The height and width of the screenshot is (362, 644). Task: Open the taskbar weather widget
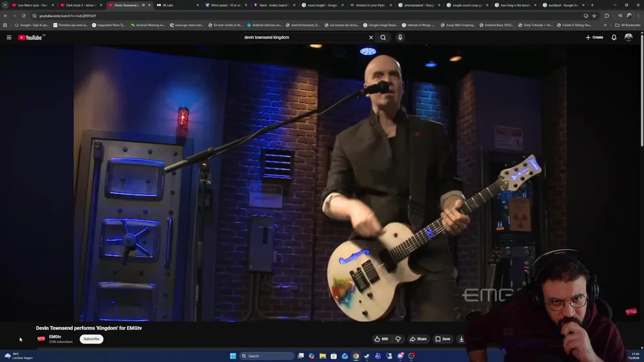[18, 356]
